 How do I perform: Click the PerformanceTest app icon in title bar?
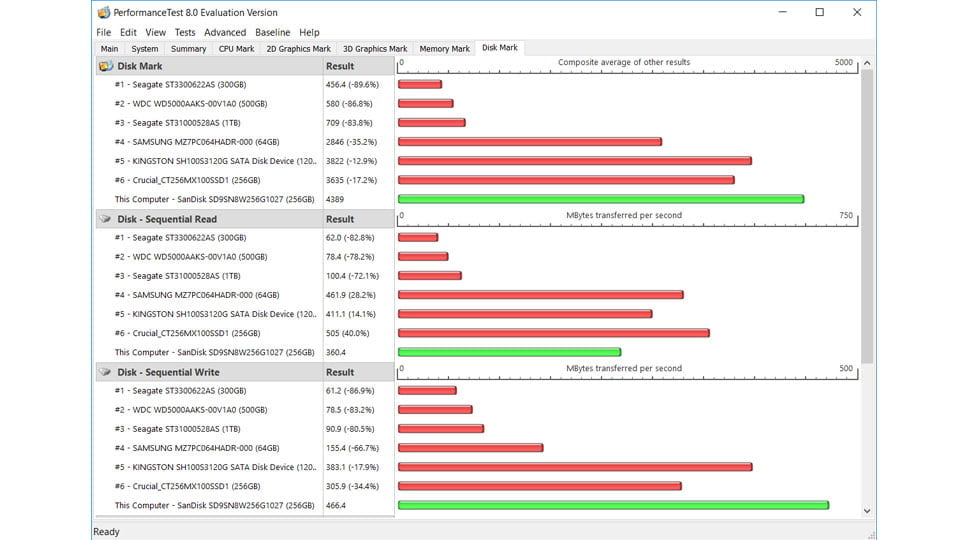[105, 13]
